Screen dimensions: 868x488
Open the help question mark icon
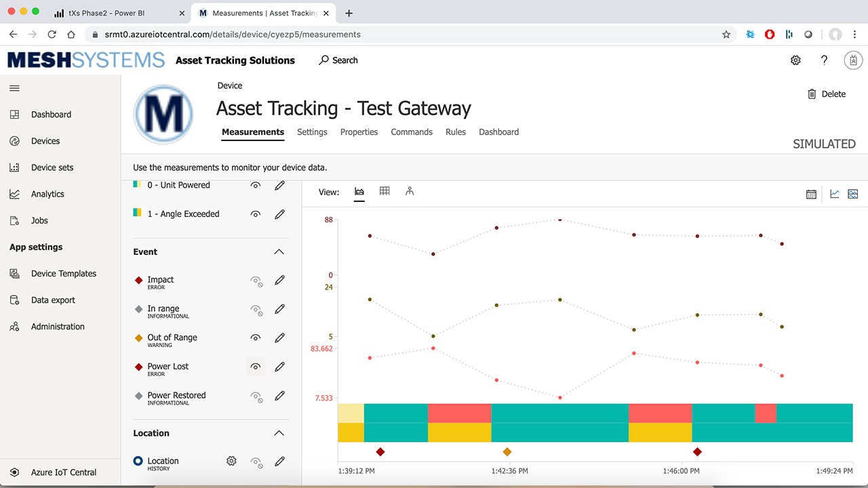click(824, 60)
